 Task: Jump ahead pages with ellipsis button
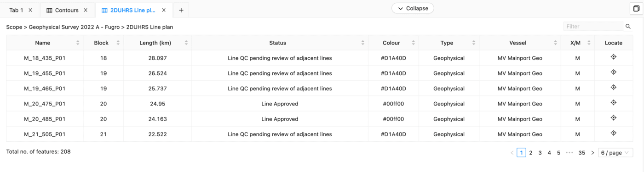click(569, 153)
